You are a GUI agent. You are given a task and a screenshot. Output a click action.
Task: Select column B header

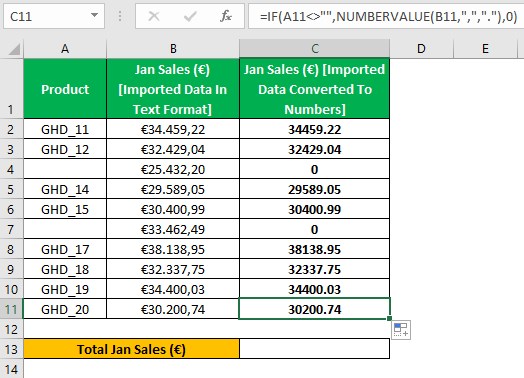pos(173,49)
